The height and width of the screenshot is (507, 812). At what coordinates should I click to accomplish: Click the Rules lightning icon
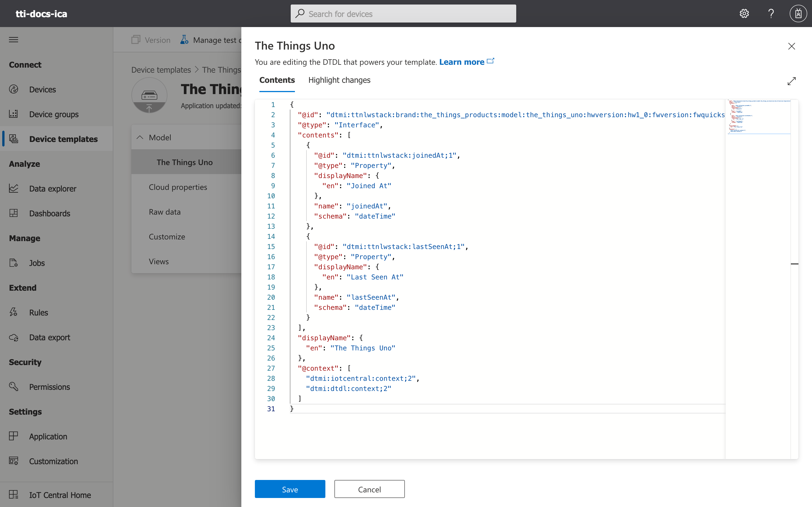[14, 312]
